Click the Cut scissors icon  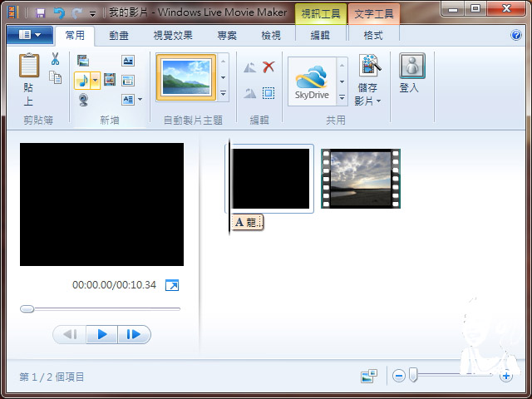tap(55, 59)
